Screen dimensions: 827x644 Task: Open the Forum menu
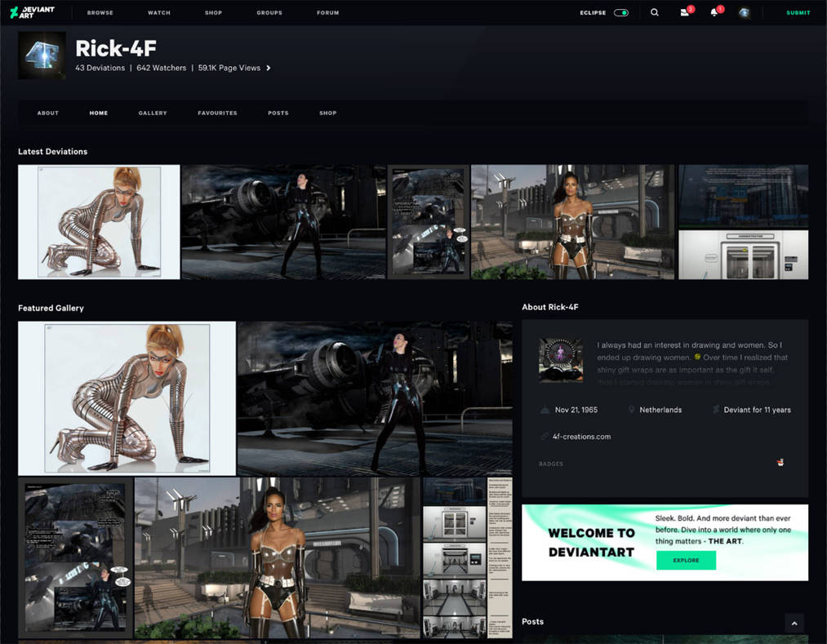click(x=328, y=13)
